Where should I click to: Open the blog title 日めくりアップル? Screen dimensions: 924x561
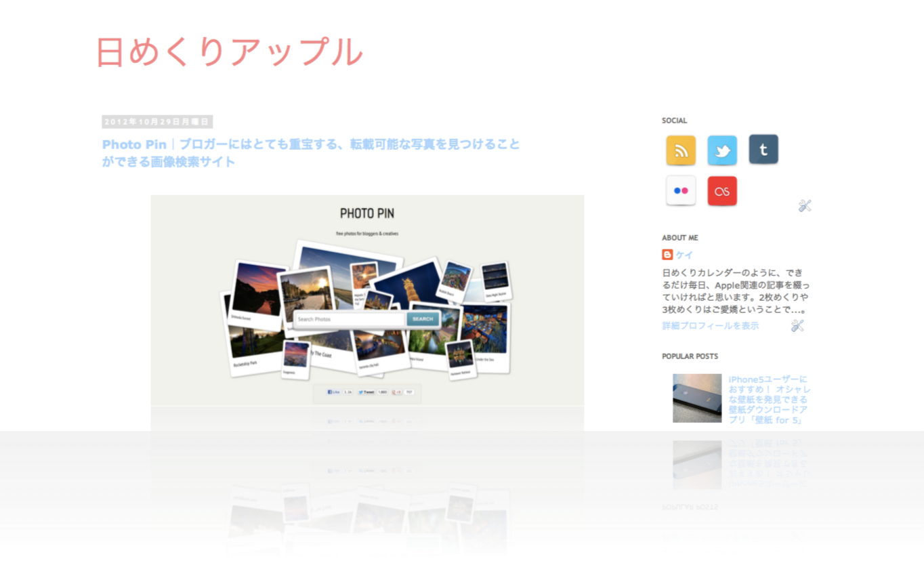click(x=229, y=51)
